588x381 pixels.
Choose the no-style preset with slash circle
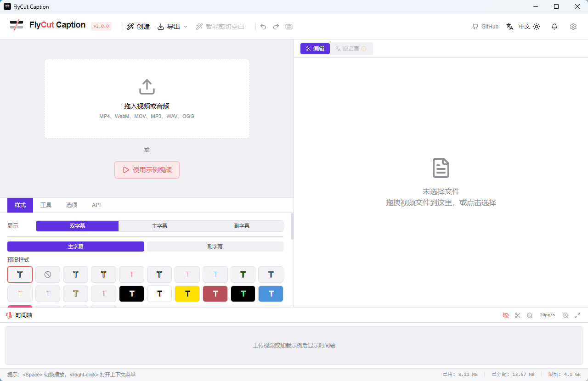(x=48, y=275)
